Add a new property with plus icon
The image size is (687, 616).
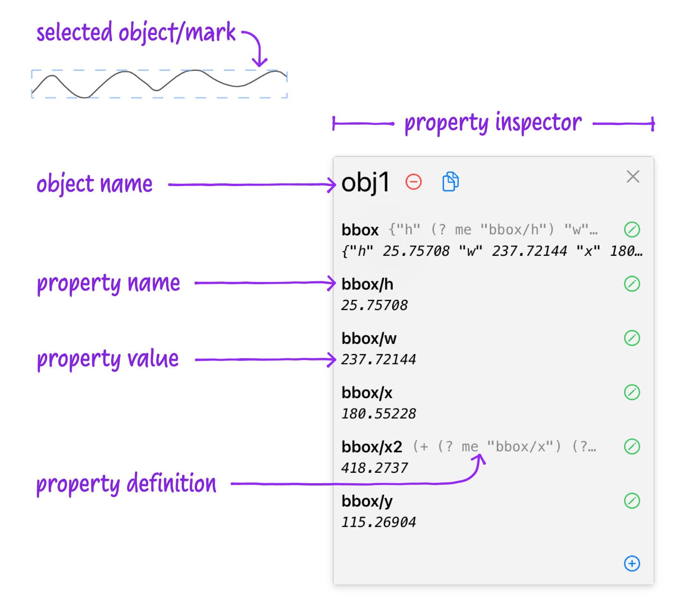pyautogui.click(x=632, y=564)
